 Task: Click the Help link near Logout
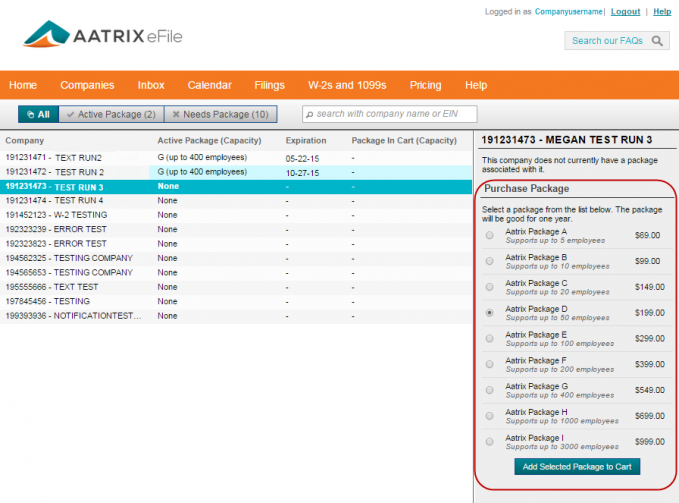coord(662,12)
